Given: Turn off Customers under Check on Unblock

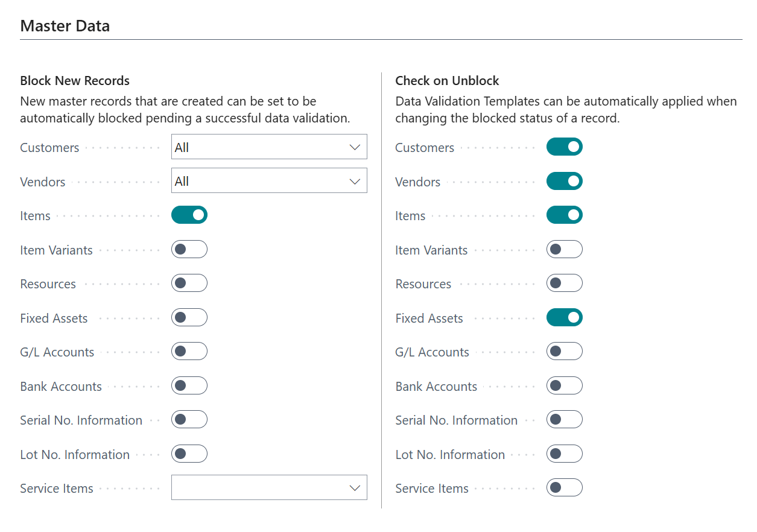Looking at the screenshot, I should pos(565,147).
